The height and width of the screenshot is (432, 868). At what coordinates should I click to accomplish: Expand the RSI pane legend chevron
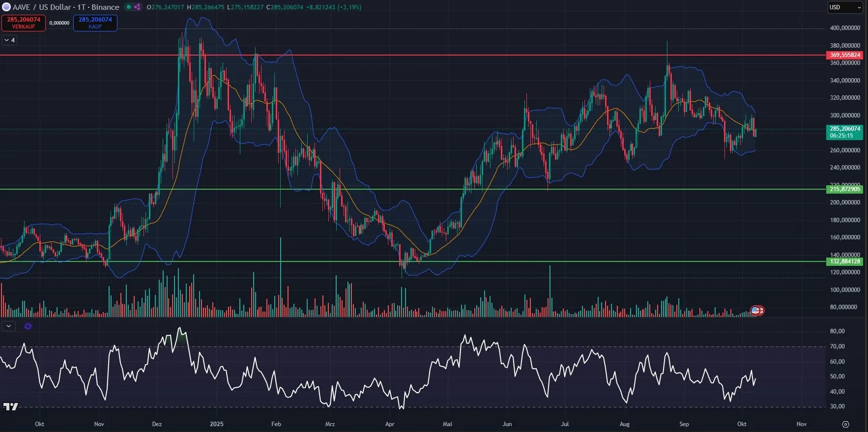click(8, 326)
